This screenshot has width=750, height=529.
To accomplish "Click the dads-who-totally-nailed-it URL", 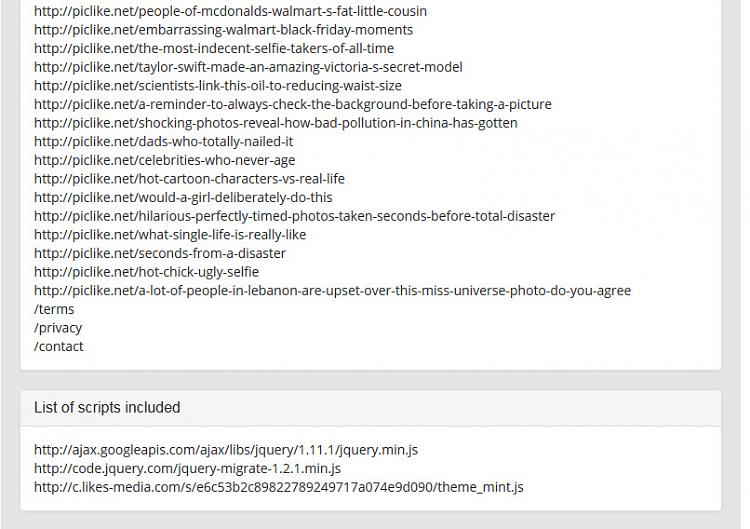I will pyautogui.click(x=164, y=142).
